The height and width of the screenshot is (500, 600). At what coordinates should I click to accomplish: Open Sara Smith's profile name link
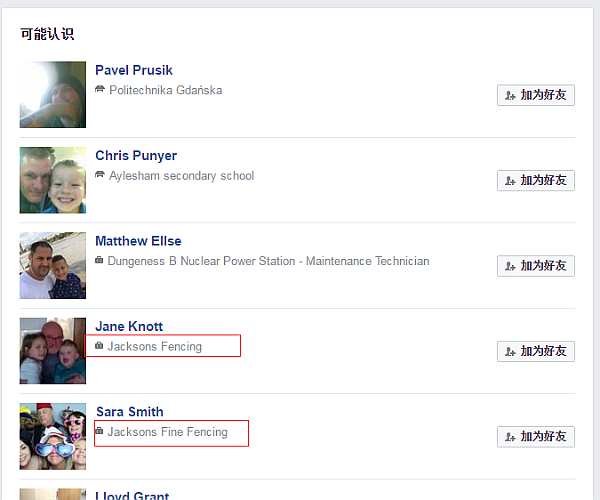point(130,412)
